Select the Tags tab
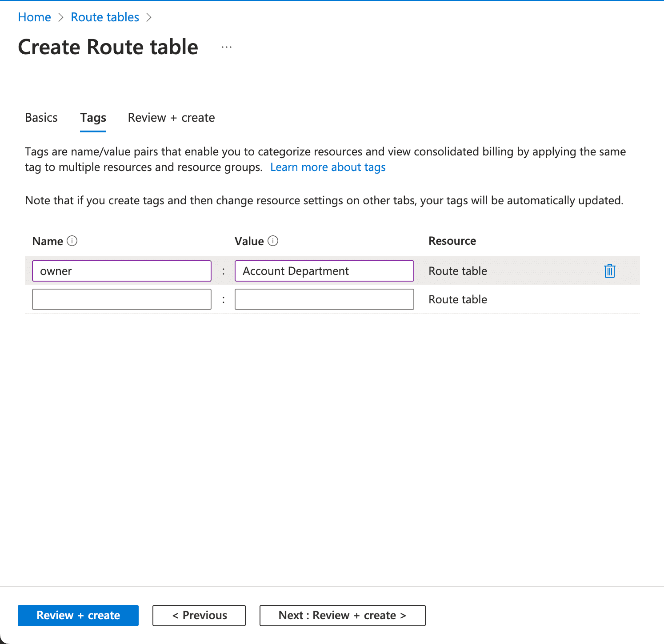 click(x=92, y=118)
